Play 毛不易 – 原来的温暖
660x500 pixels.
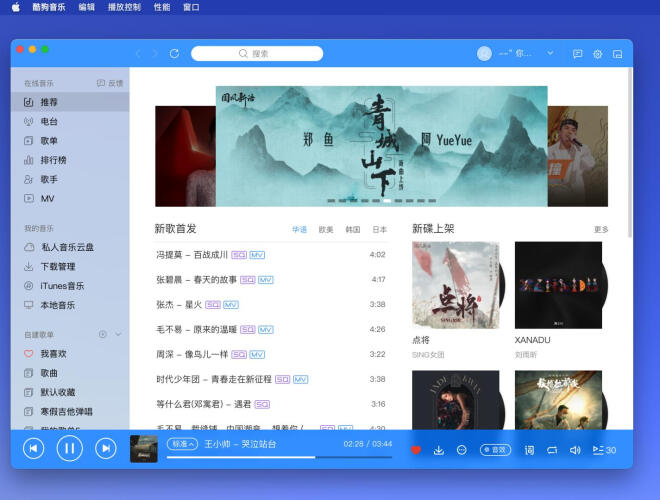[x=271, y=330]
